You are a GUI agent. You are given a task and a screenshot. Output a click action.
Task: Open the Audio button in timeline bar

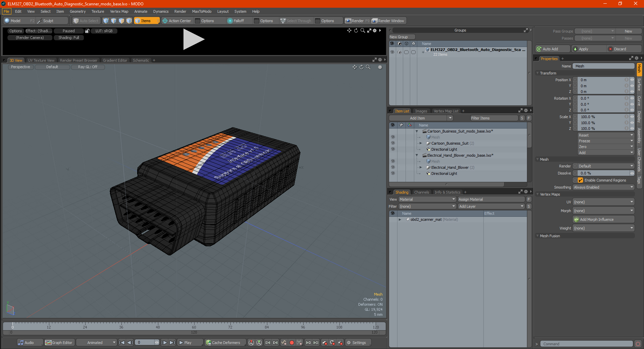[x=30, y=343]
